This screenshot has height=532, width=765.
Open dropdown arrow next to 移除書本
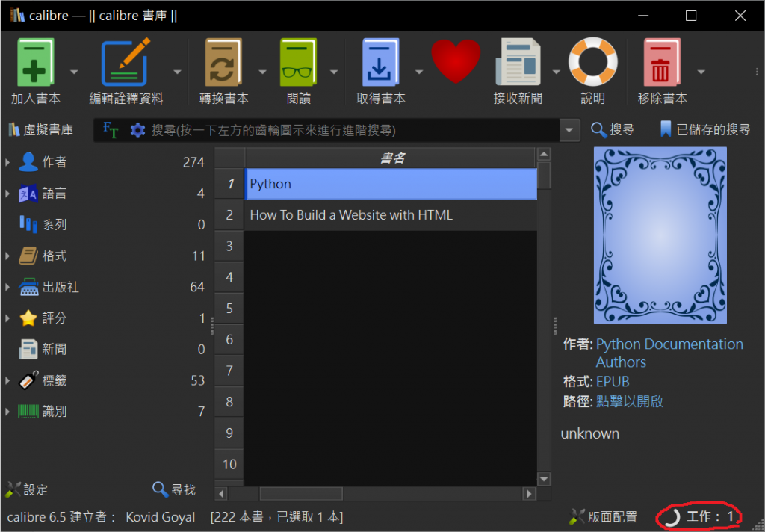coord(701,72)
